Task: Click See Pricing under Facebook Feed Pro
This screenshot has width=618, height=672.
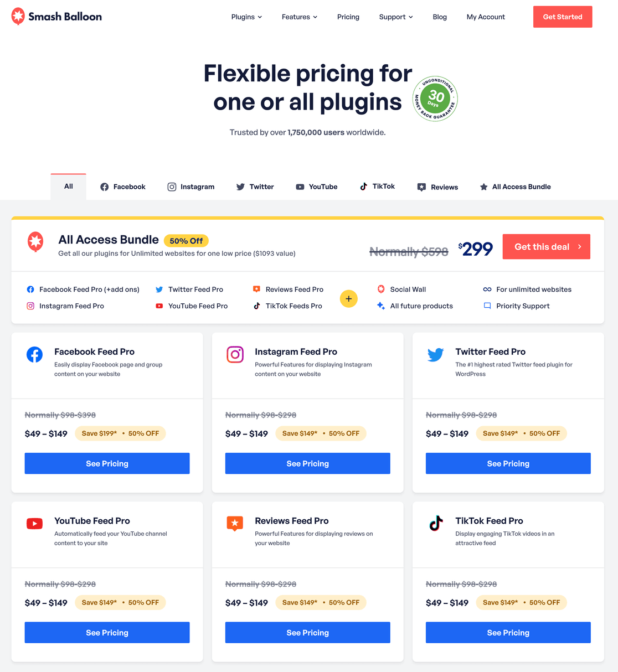Action: coord(107,463)
